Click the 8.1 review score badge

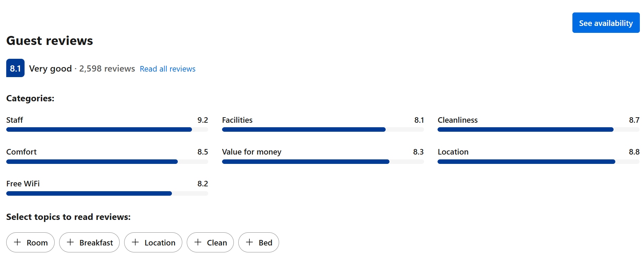click(15, 68)
